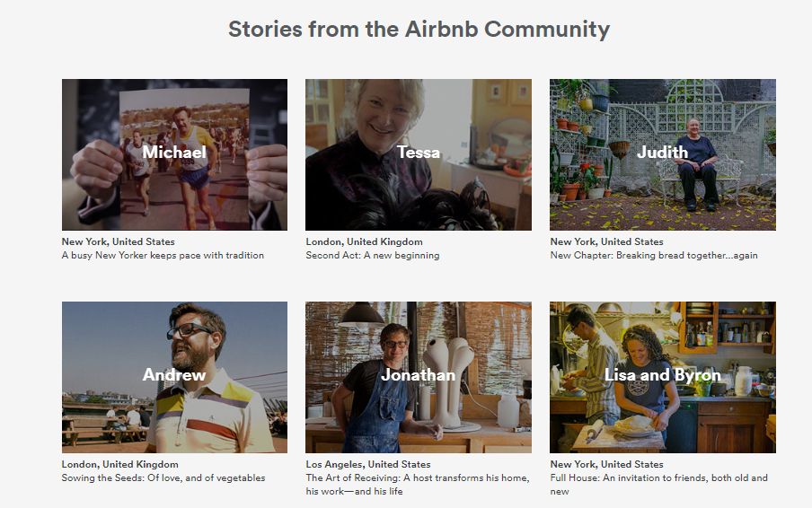Open Lisa and Byron's kitchen photo

tap(663, 377)
